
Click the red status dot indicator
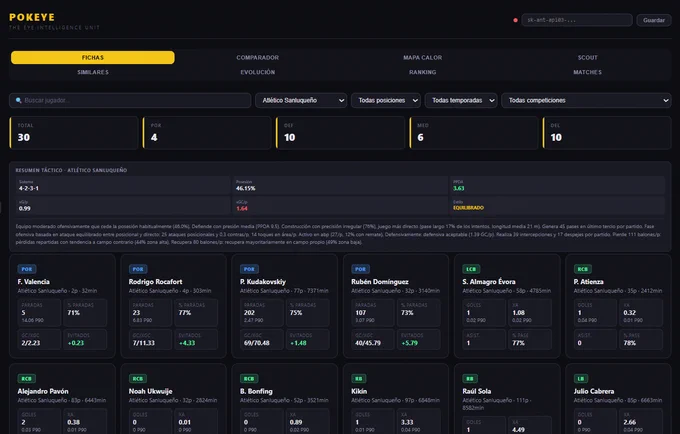coord(515,20)
